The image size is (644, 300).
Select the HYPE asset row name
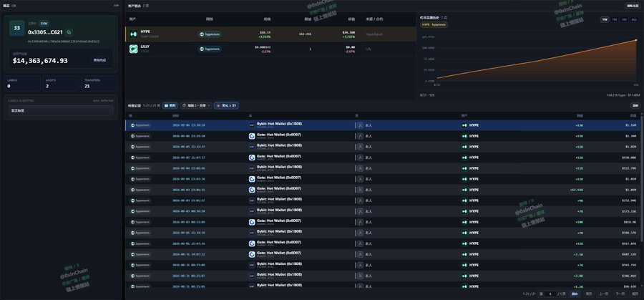(x=145, y=32)
